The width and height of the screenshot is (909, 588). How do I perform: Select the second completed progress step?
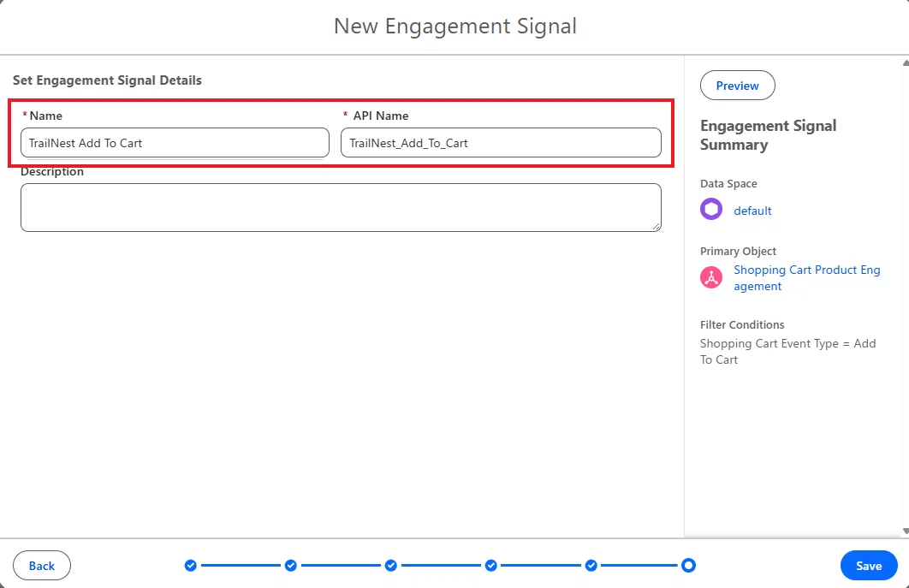(x=291, y=566)
